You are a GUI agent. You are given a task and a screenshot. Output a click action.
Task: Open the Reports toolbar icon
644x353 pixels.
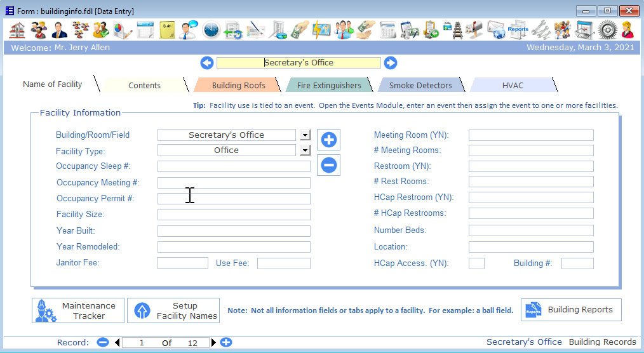[518, 30]
